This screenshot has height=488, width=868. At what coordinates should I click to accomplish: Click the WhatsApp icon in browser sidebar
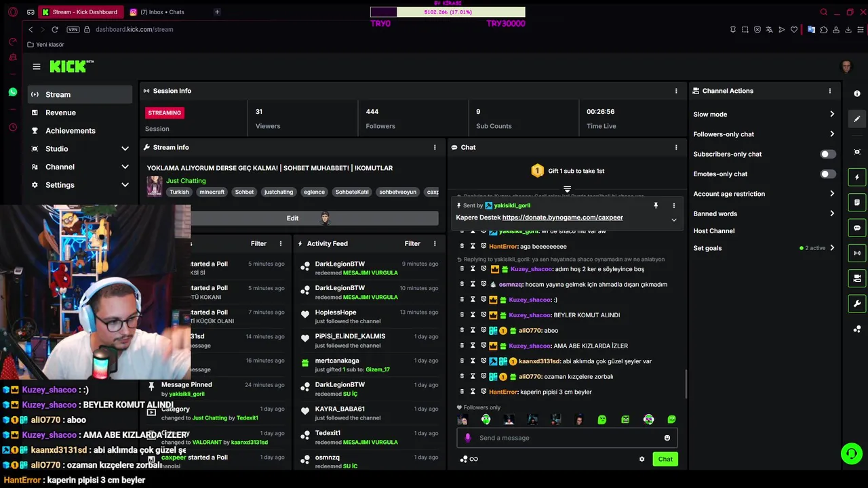pyautogui.click(x=13, y=91)
